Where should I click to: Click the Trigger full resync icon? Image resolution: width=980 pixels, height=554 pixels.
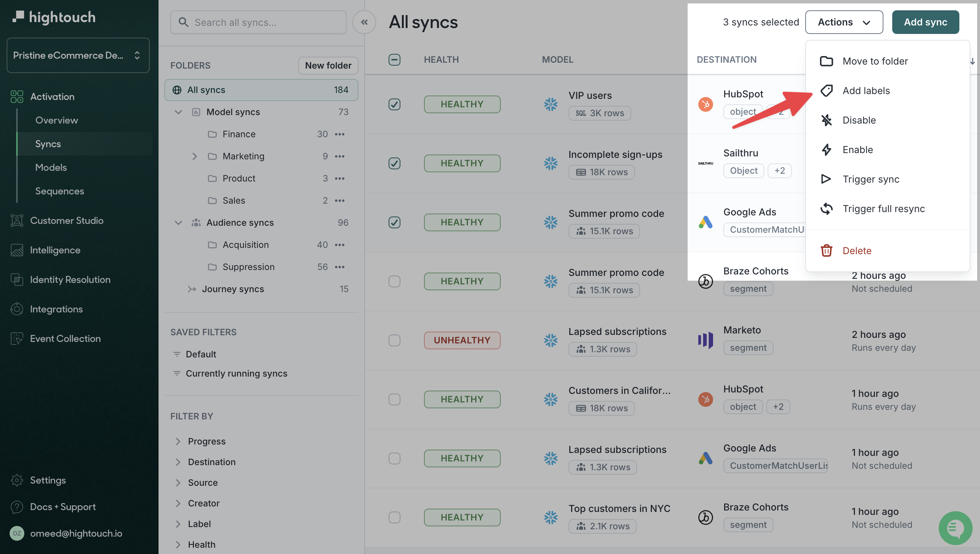click(x=827, y=208)
